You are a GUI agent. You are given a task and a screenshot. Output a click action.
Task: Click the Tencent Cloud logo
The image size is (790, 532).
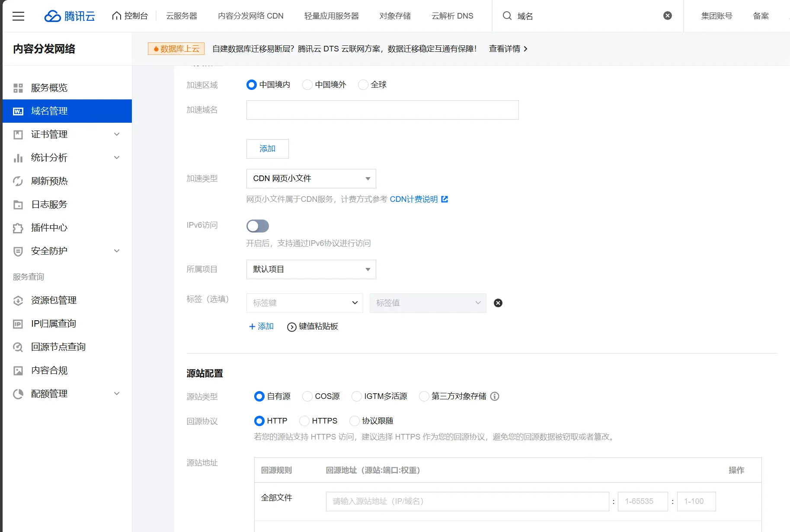click(x=70, y=16)
